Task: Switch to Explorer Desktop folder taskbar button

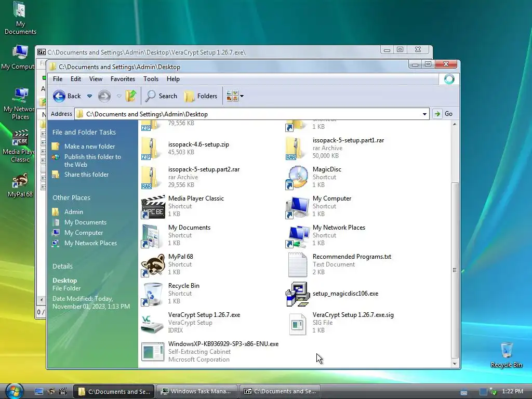Action: [x=114, y=391]
